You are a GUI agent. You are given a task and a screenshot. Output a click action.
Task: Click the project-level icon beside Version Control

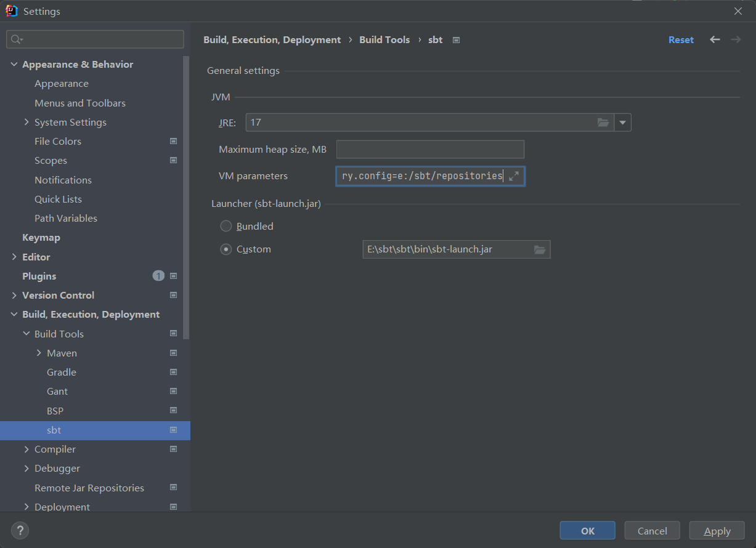tap(173, 295)
